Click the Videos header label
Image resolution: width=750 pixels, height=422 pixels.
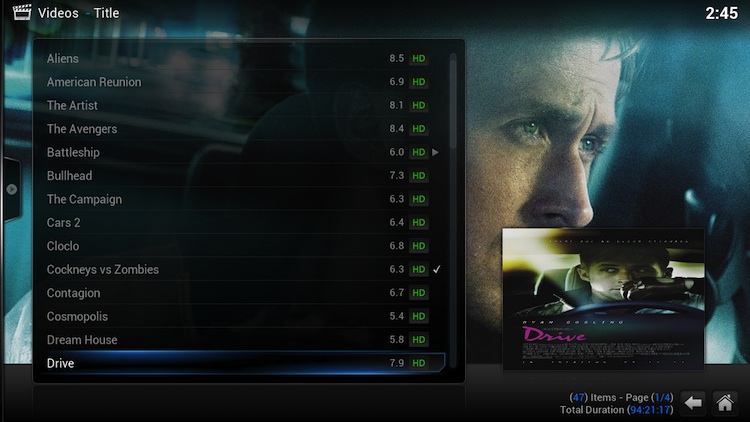click(x=58, y=13)
